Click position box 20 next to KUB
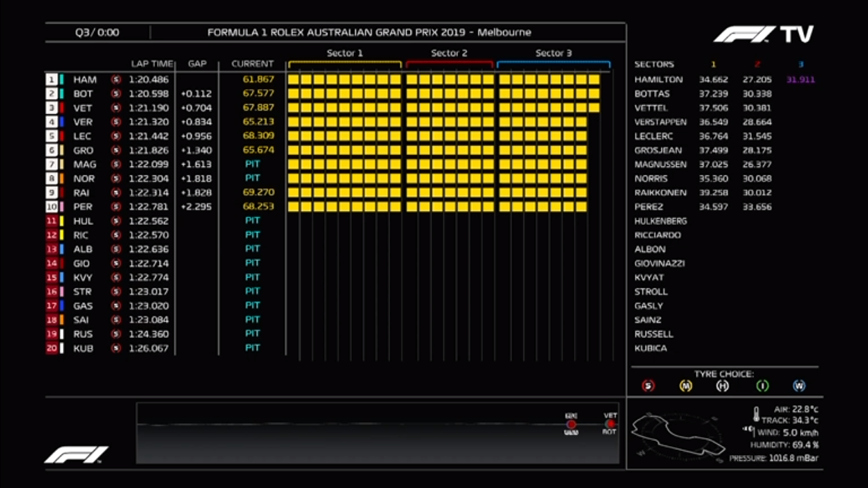Screen dimensions: 868x488 pyautogui.click(x=51, y=348)
